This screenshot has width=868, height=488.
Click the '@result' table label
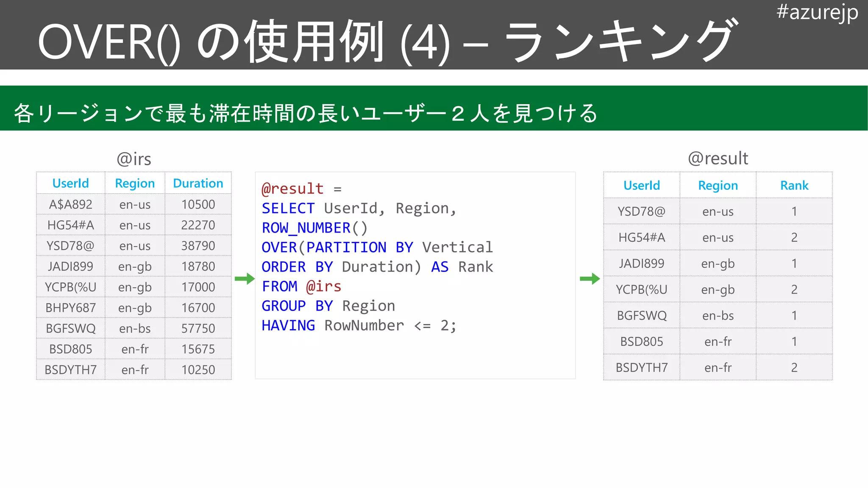point(718,158)
